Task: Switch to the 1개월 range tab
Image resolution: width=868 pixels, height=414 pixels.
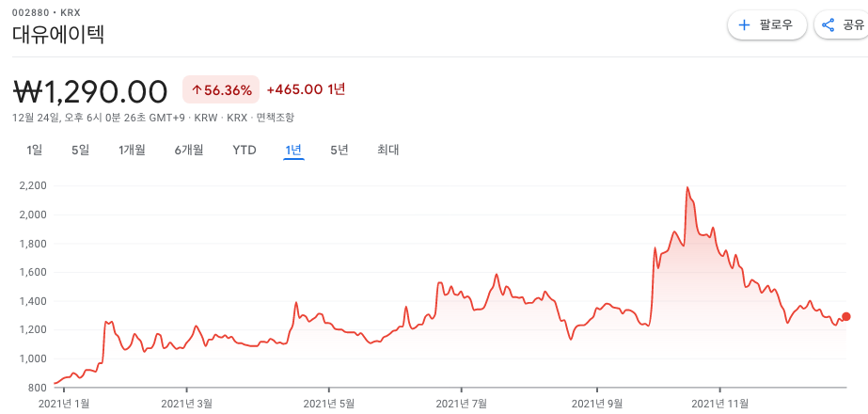Action: click(x=132, y=150)
